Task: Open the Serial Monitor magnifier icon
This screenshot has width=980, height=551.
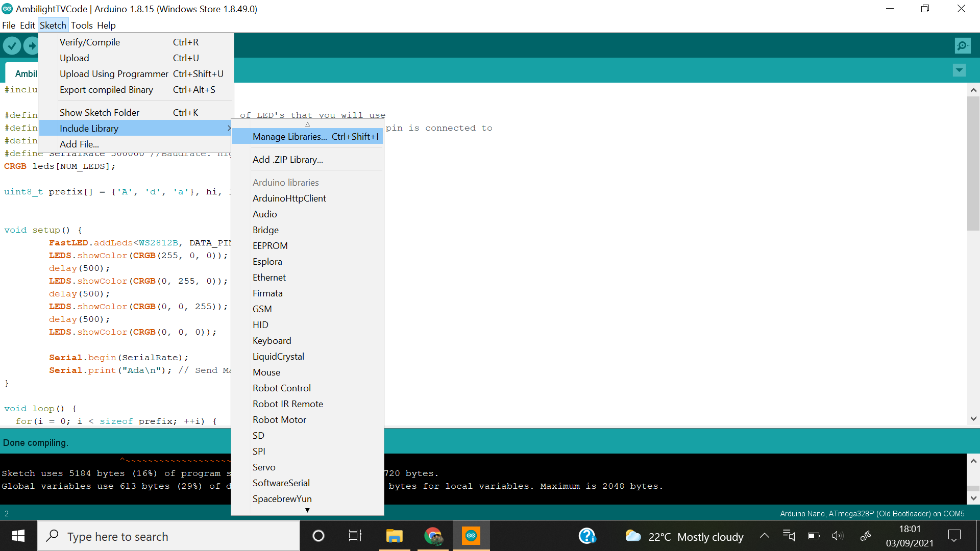Action: point(962,46)
